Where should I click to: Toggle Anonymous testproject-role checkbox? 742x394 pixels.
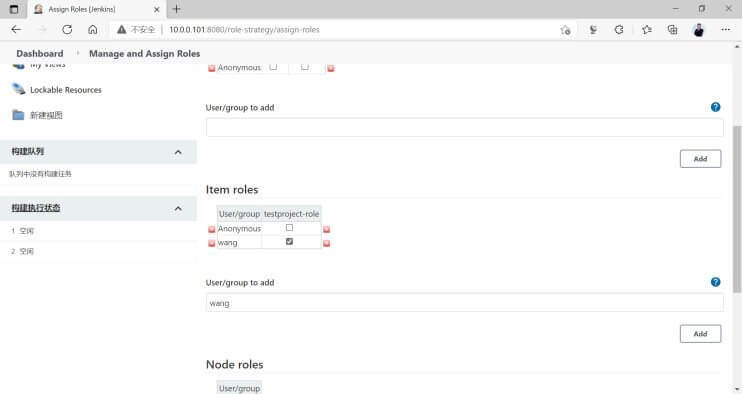[289, 228]
